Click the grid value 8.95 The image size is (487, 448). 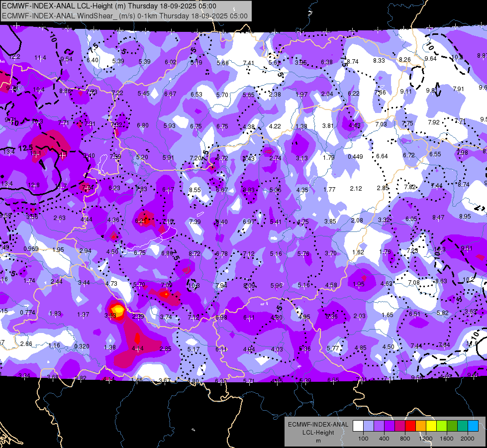point(465,216)
